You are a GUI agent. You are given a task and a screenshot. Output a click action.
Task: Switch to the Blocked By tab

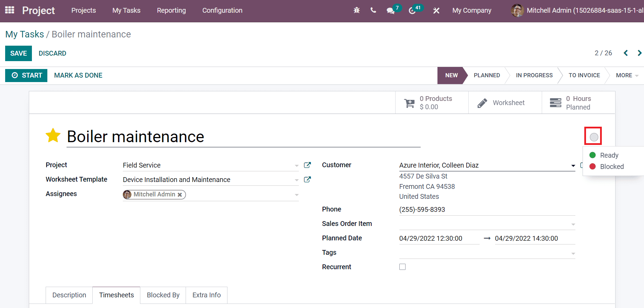(x=163, y=295)
